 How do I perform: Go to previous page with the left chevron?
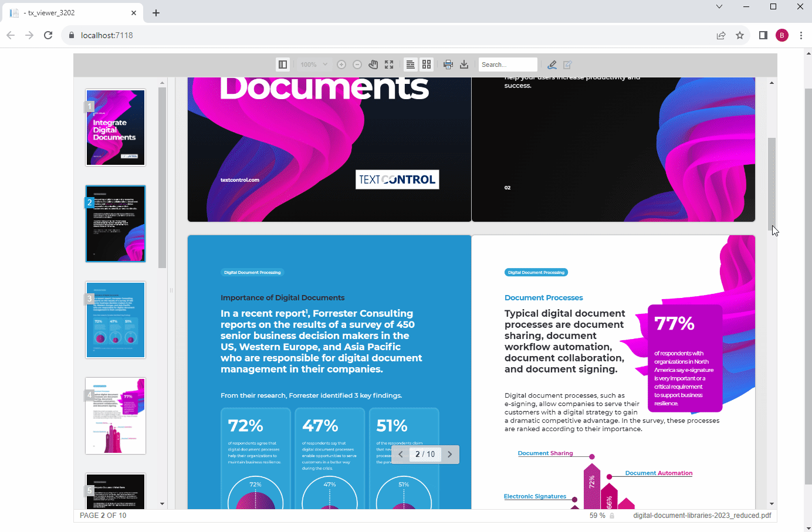pos(401,454)
